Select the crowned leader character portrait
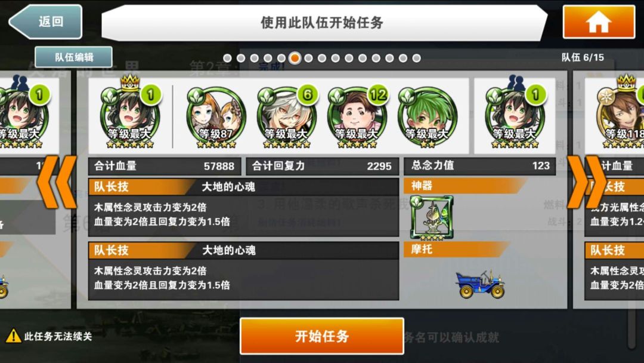Viewport: 644px width, 363px height. click(130, 115)
